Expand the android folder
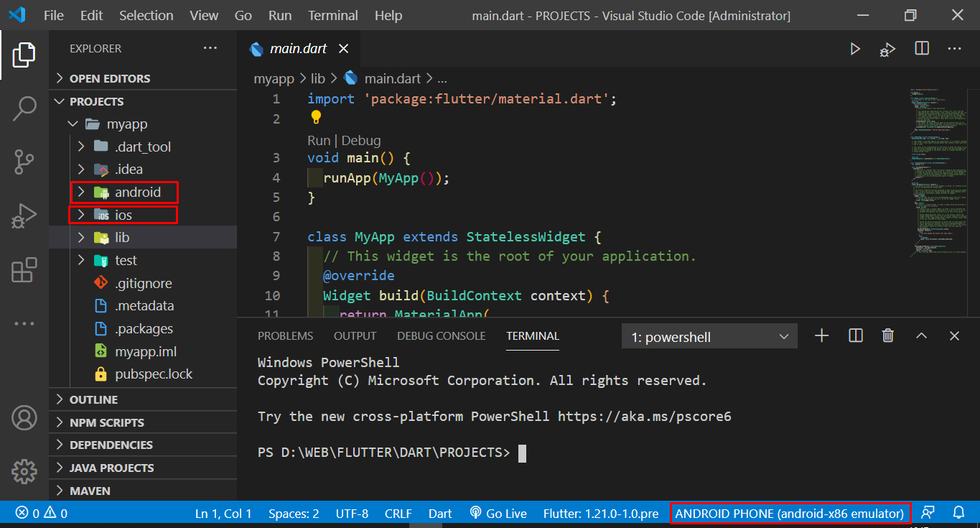Viewport: 980px width, 528px height. point(137,193)
